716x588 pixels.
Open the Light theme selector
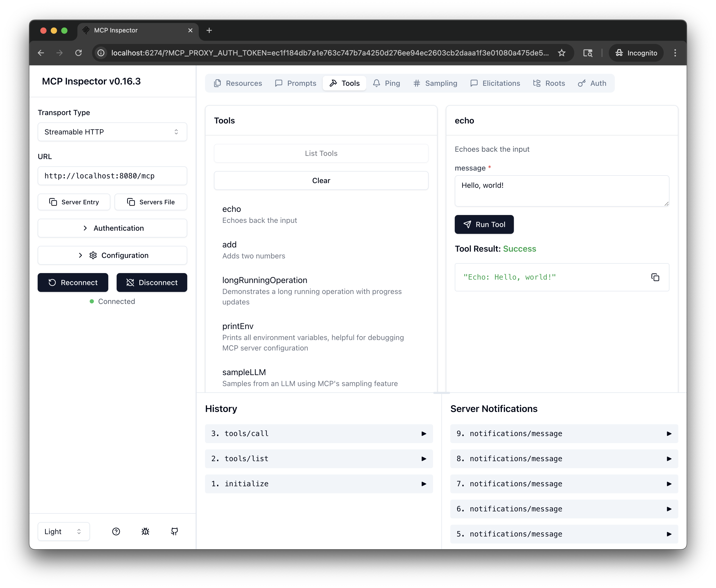[63, 532]
